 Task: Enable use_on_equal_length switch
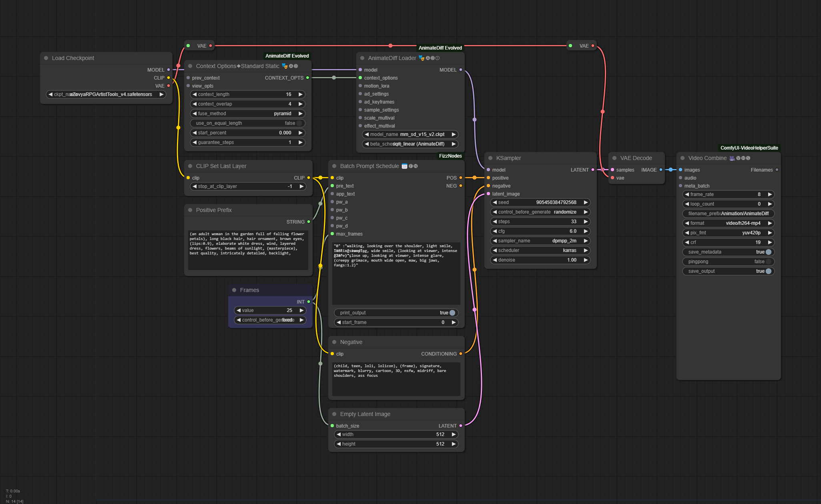[299, 123]
